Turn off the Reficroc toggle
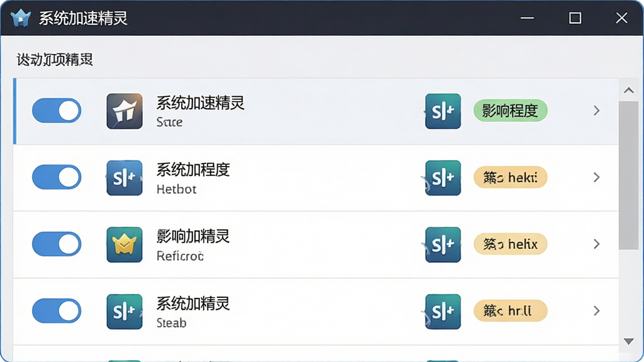 (x=57, y=244)
